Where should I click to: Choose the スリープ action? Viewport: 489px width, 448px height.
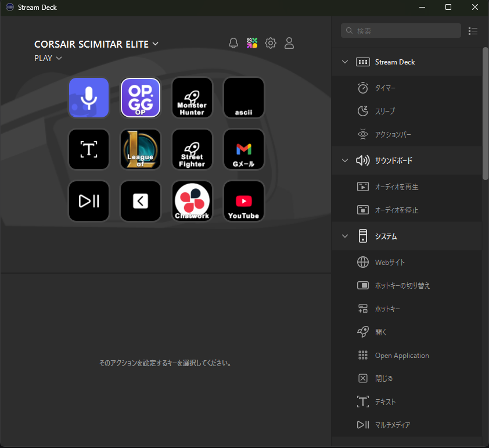(407, 111)
